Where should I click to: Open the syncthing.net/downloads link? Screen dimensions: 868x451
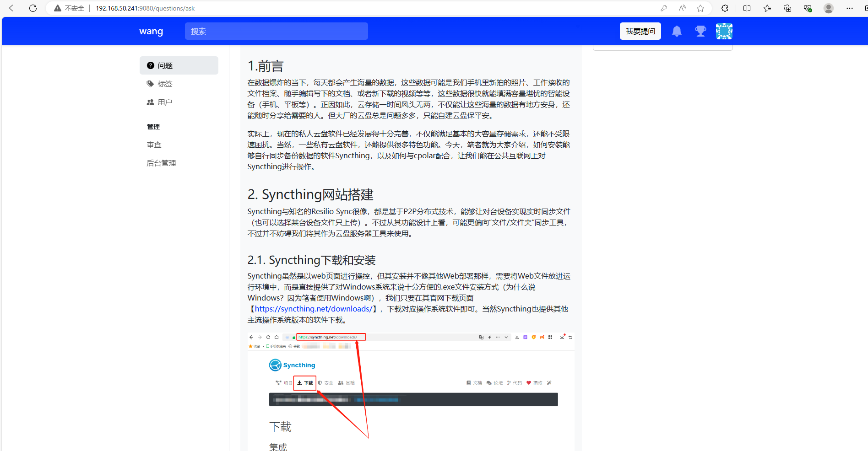point(314,309)
